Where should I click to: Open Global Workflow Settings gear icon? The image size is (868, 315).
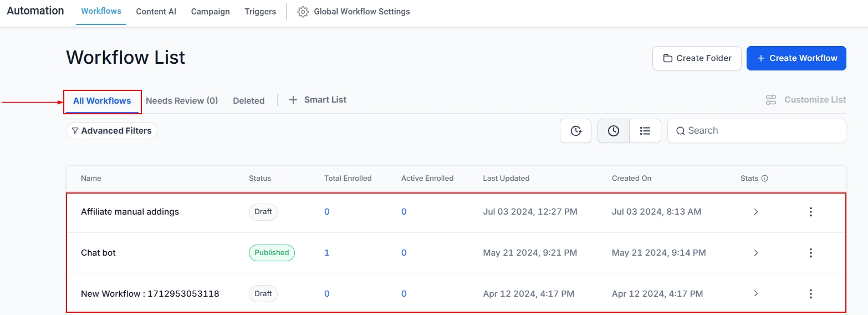click(303, 12)
